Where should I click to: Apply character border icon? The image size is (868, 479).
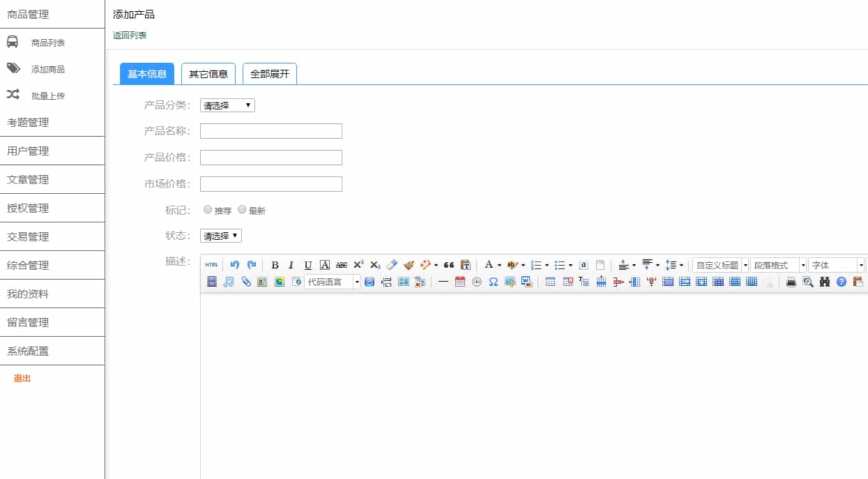click(325, 265)
